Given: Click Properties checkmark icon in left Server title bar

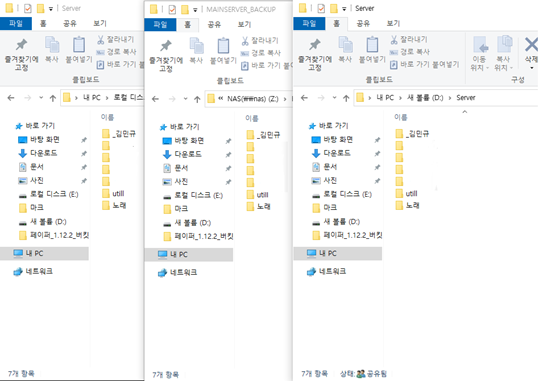Looking at the screenshot, I should coord(28,9).
